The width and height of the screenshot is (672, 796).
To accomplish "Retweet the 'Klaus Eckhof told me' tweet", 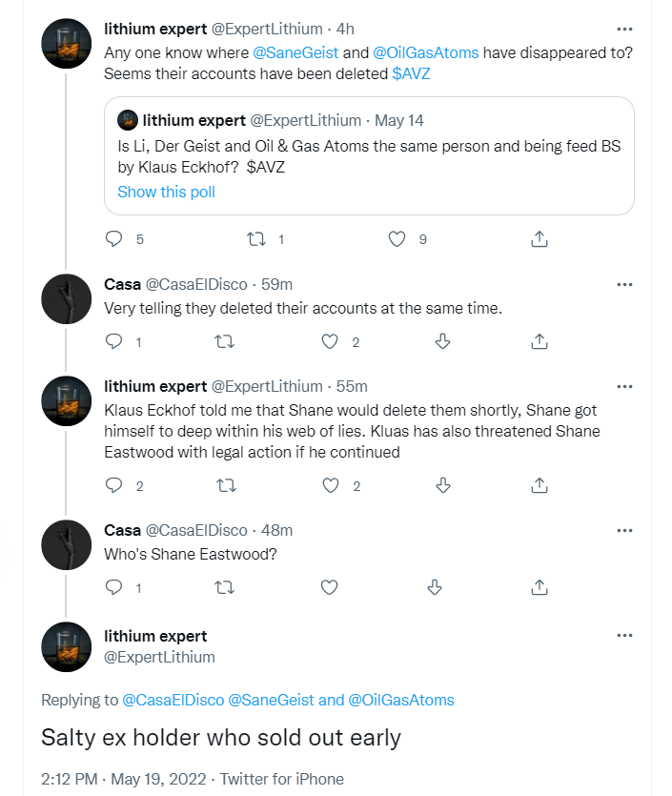I will pos(226,486).
